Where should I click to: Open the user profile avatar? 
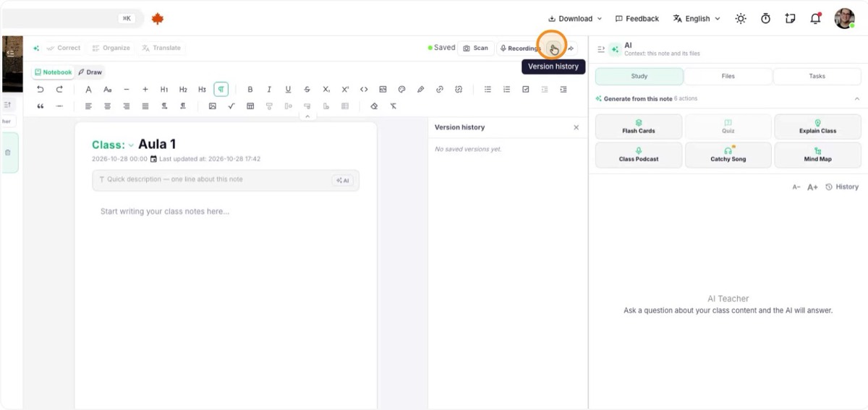pos(844,19)
